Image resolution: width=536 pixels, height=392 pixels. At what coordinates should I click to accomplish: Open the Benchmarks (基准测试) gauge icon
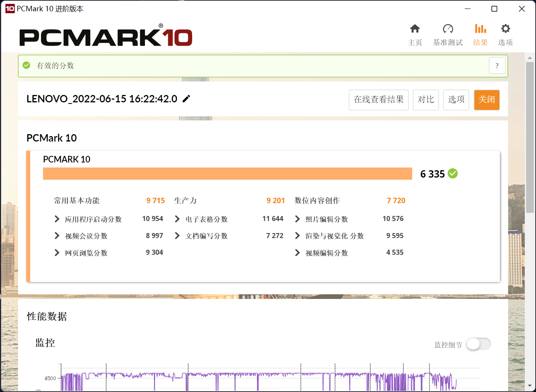tap(448, 29)
